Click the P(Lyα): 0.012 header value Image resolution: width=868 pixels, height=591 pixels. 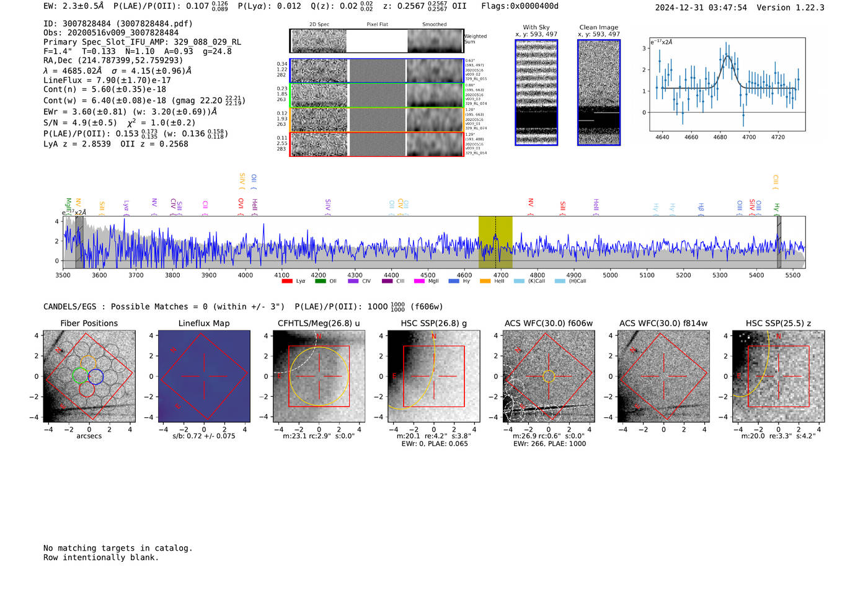pyautogui.click(x=270, y=6)
